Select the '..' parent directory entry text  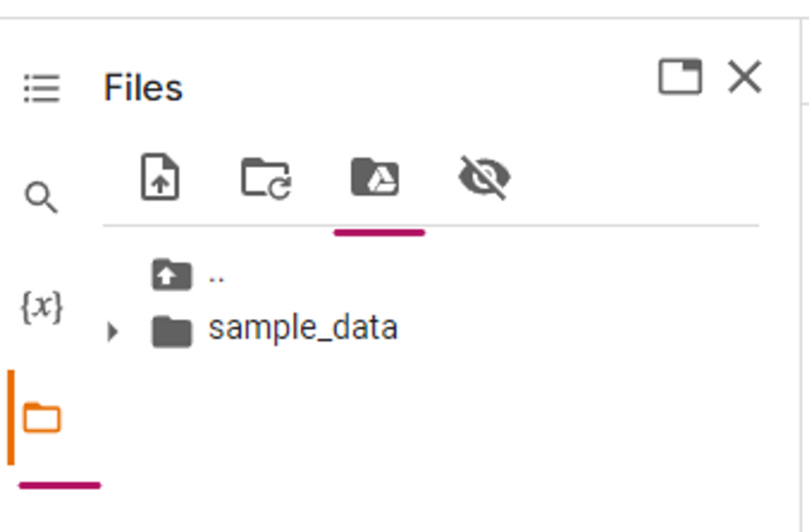pos(216,279)
